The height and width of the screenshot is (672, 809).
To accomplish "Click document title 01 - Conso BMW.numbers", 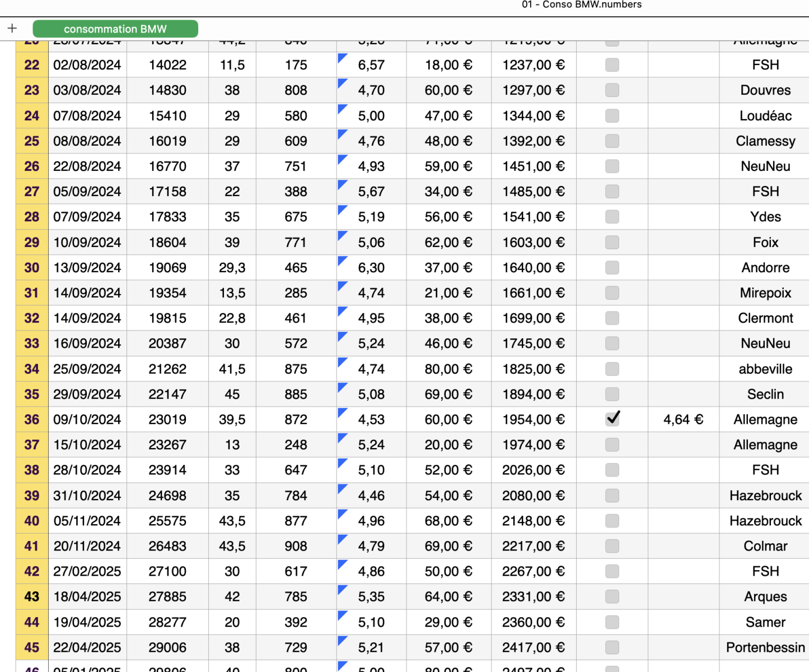I will pos(582,4).
